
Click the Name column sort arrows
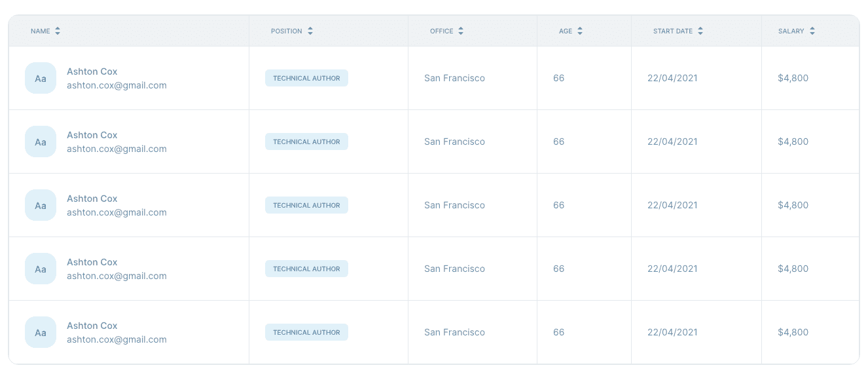pos(57,30)
